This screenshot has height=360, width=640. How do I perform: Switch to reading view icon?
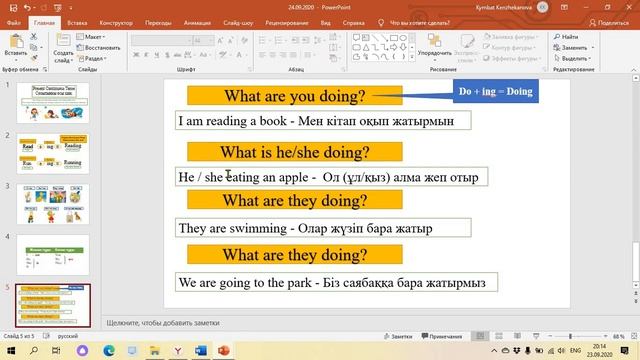[x=517, y=336]
